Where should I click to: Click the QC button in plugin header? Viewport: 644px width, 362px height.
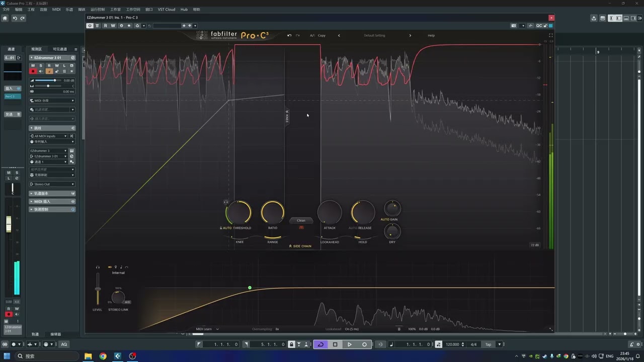539,26
